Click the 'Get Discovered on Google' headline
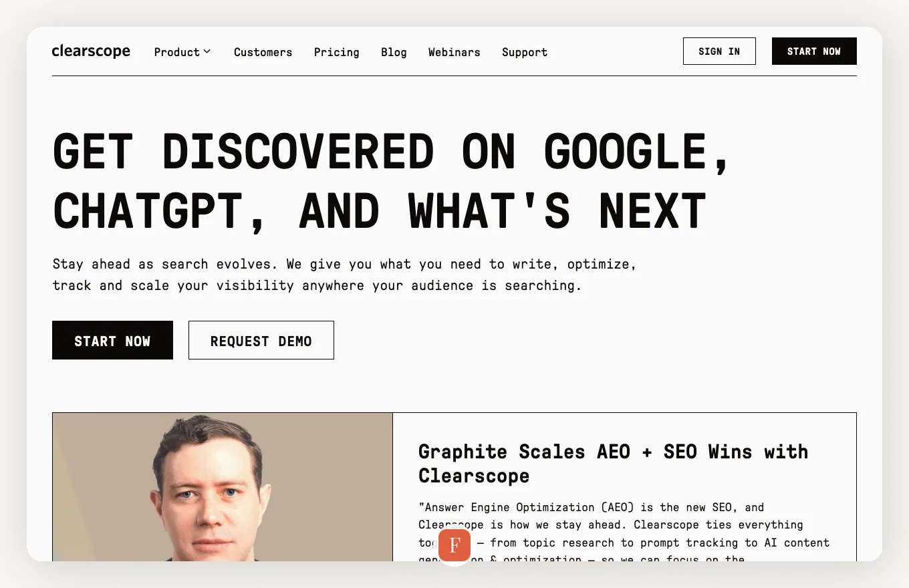Screen dimensions: 909x588 tap(391, 182)
